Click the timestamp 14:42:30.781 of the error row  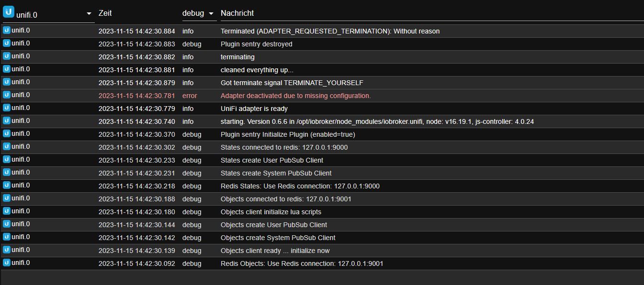point(136,96)
